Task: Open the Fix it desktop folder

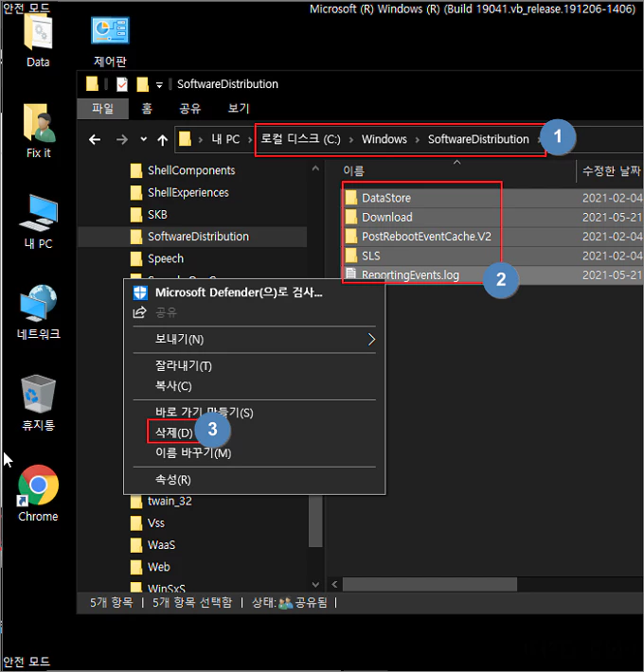Action: 39,132
